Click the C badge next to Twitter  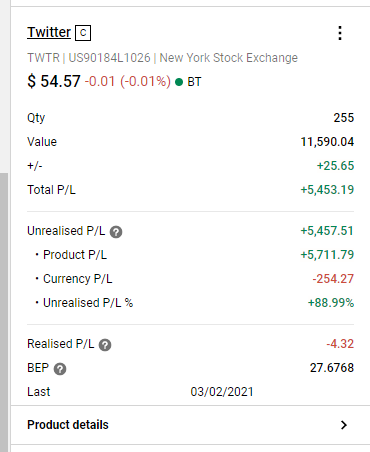pyautogui.click(x=83, y=33)
